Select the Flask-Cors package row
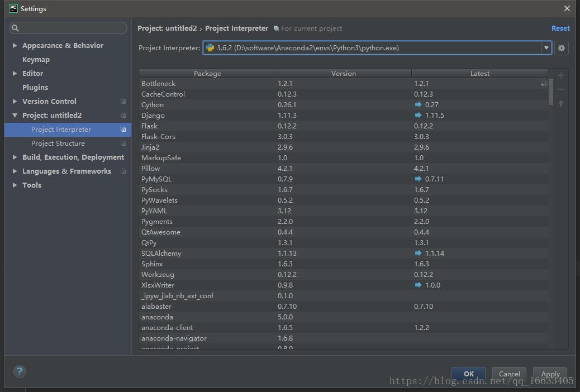 tap(344, 137)
